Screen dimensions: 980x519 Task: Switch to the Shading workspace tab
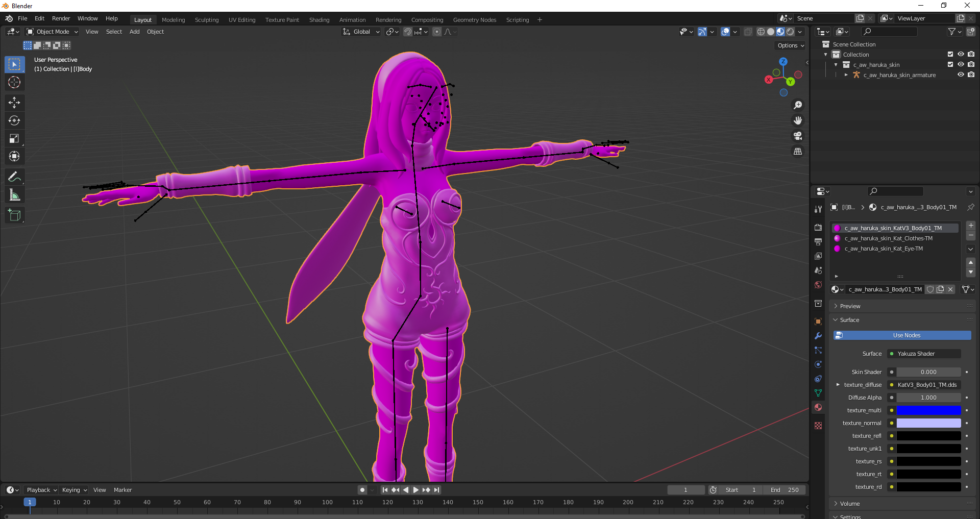tap(319, 20)
